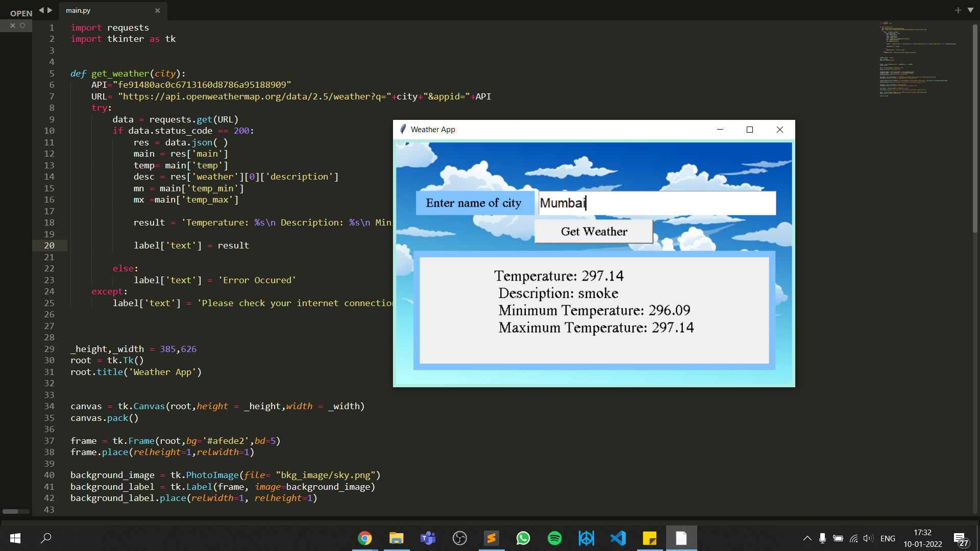Show hidden system tray icons
The image size is (980, 551).
coord(807,538)
